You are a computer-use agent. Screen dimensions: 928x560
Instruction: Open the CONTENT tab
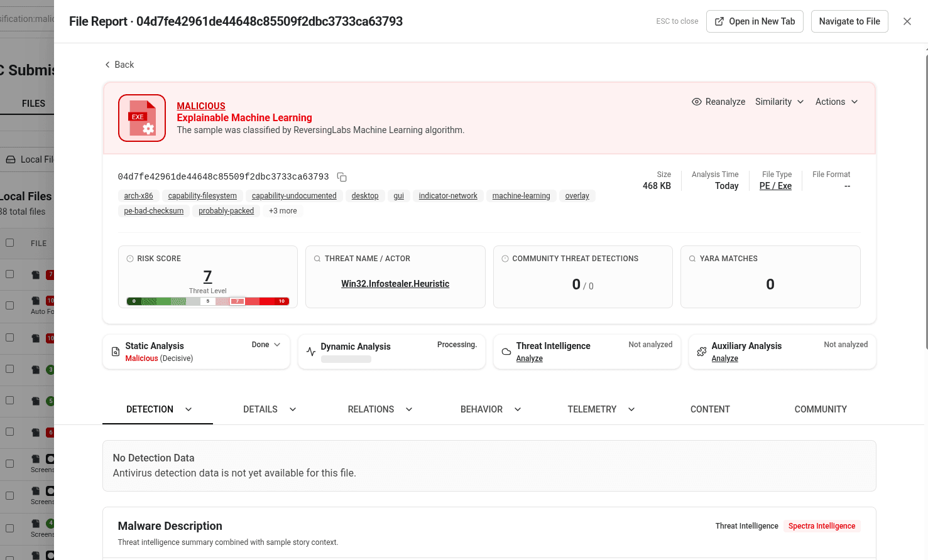point(710,409)
